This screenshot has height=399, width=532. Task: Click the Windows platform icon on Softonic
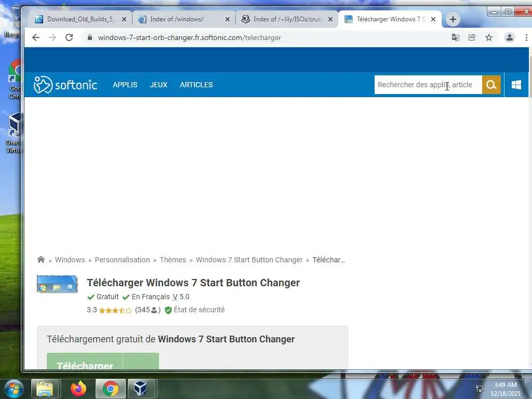(516, 85)
